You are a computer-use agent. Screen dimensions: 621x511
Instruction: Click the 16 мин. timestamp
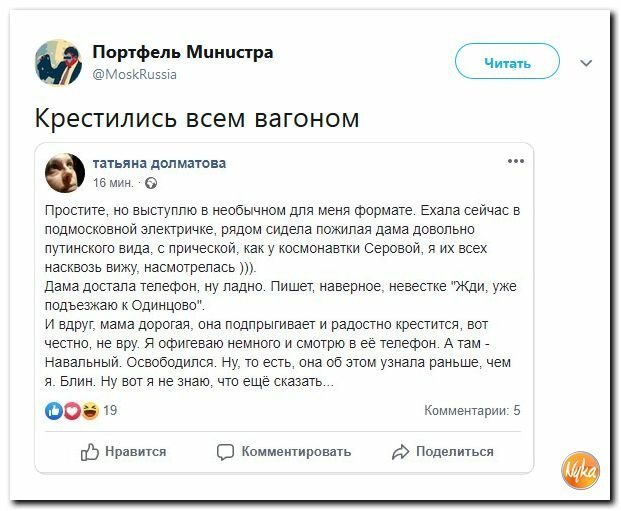coord(113,183)
